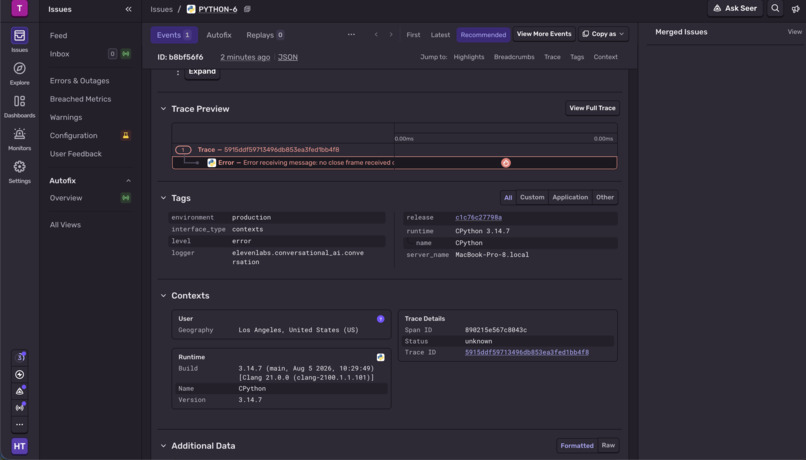Click the Ask Seer button

(x=735, y=8)
